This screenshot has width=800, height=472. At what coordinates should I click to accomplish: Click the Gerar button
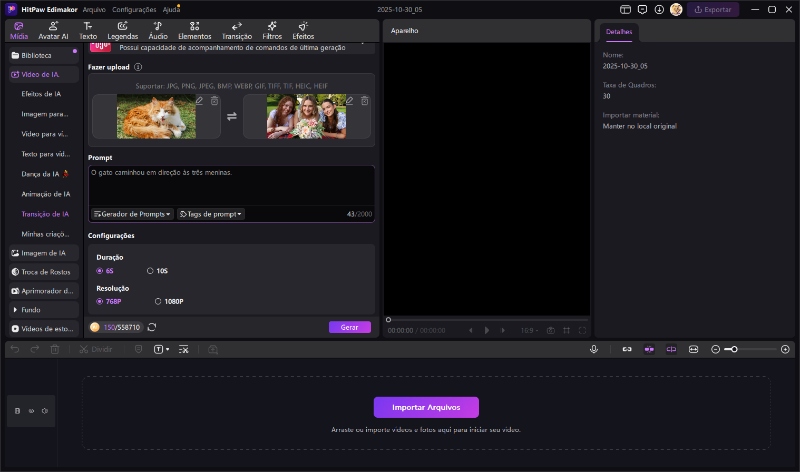pyautogui.click(x=349, y=327)
